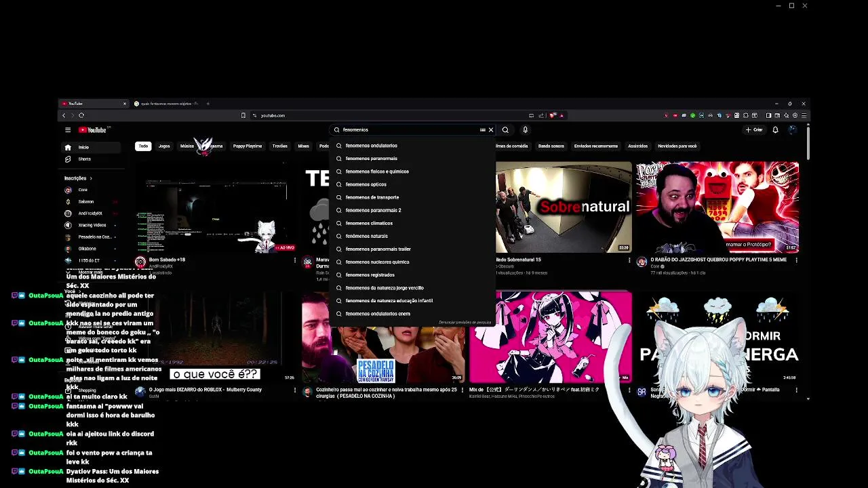Viewport: 868px width, 488px height.
Task: Click the bookmark icon beside address bar
Action: pyautogui.click(x=243, y=115)
